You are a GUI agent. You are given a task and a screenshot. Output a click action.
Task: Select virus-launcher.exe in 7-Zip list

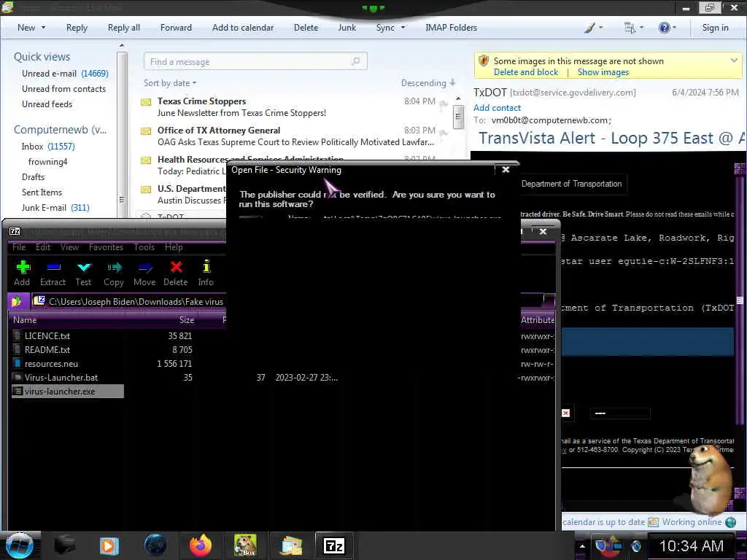[x=67, y=392]
